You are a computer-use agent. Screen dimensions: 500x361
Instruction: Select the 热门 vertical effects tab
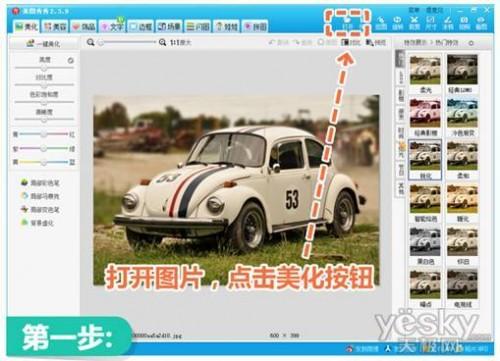tap(400, 59)
